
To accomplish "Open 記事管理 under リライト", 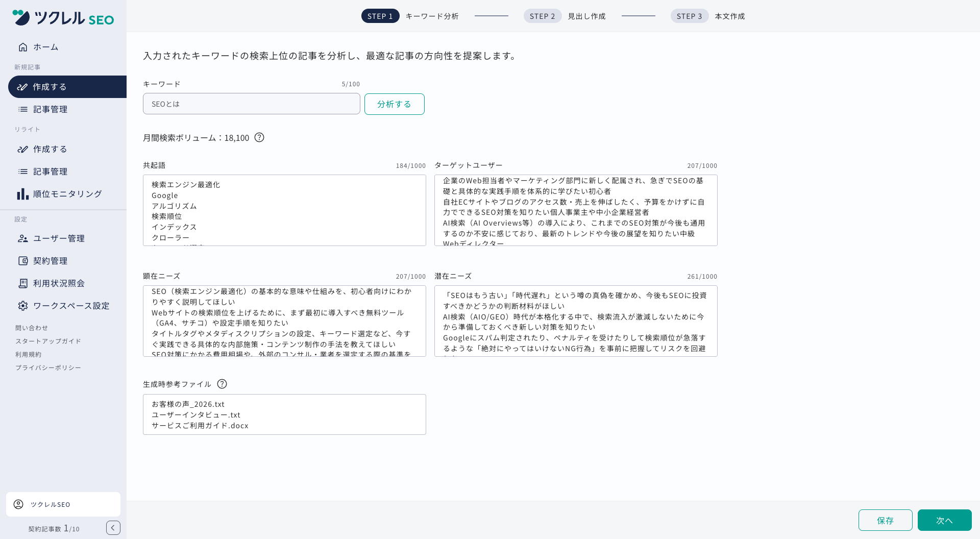I will (x=67, y=171).
